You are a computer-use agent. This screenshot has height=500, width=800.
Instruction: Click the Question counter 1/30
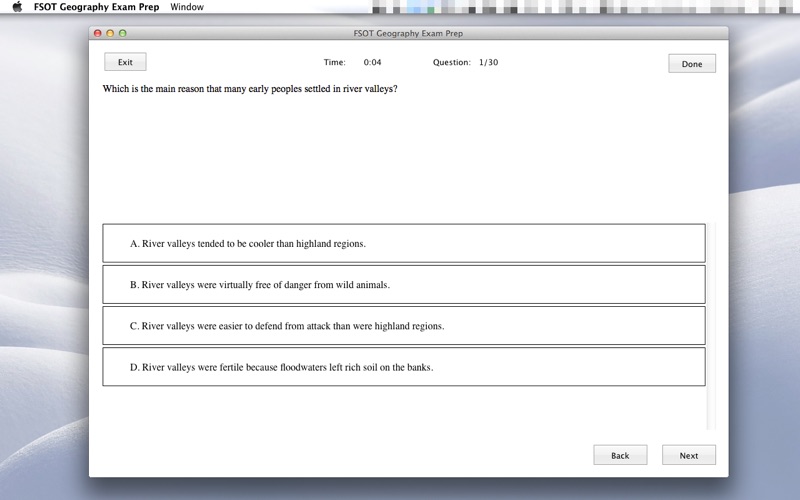pos(488,62)
